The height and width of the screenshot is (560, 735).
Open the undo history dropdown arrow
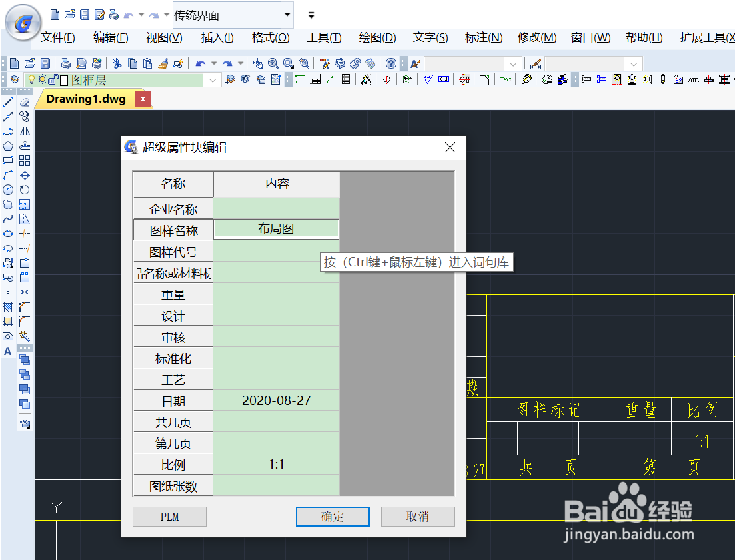point(214,63)
